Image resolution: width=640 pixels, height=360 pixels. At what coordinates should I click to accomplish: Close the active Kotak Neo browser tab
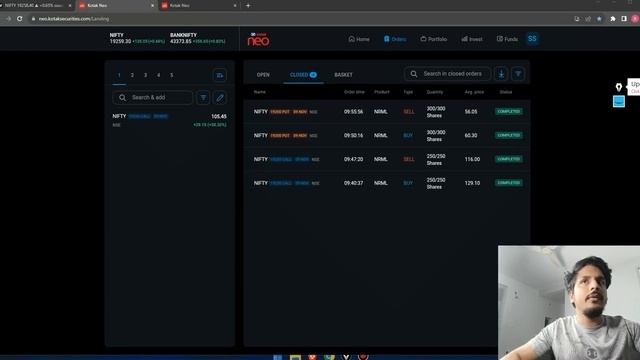point(152,6)
